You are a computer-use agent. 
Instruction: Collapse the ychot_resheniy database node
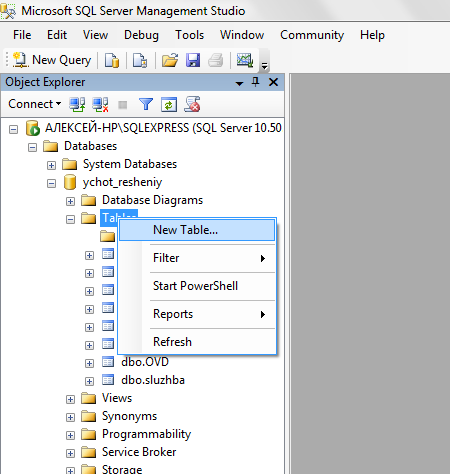point(51,183)
